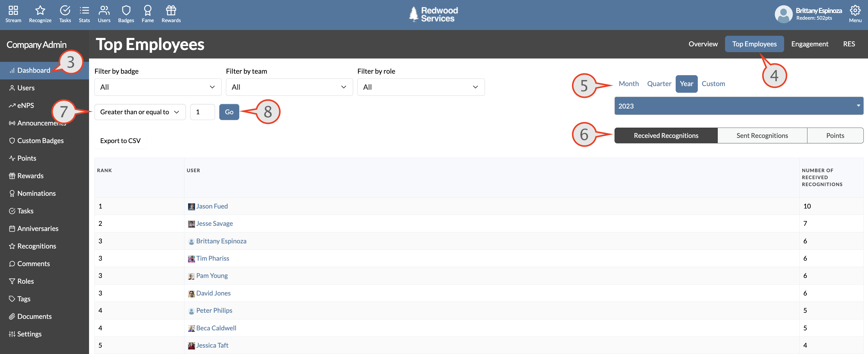Open the Filter by team dropdown
868x354 pixels.
point(289,87)
